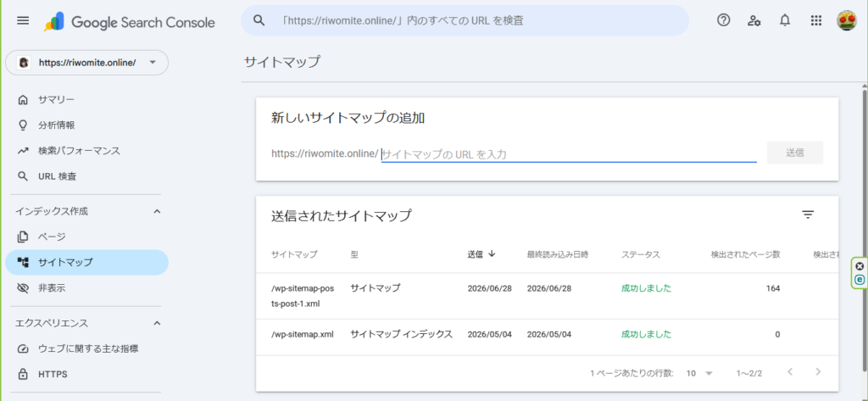
Task: Click discovered pages value 0
Action: 778,335
